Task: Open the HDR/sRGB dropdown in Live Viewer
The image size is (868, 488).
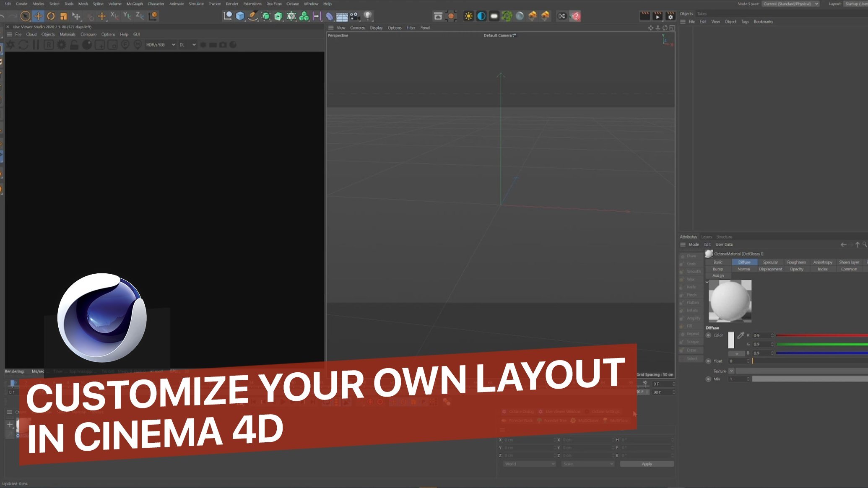Action: pos(161,44)
